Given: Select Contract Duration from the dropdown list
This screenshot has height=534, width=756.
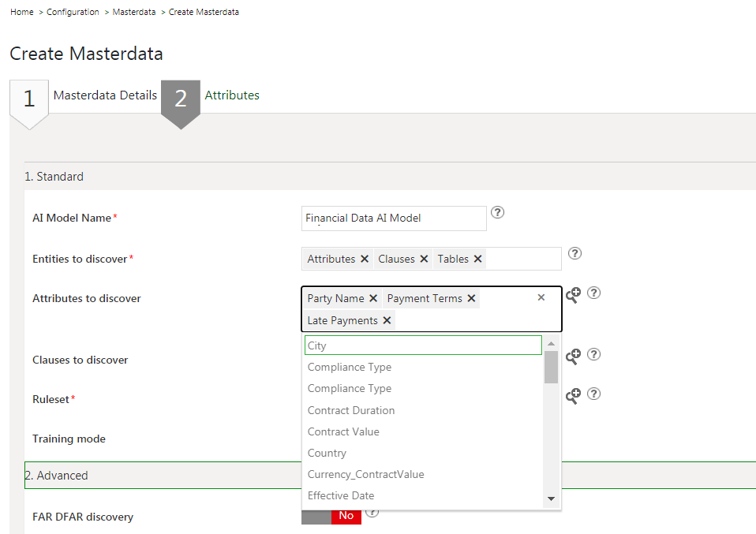Looking at the screenshot, I should (x=351, y=410).
